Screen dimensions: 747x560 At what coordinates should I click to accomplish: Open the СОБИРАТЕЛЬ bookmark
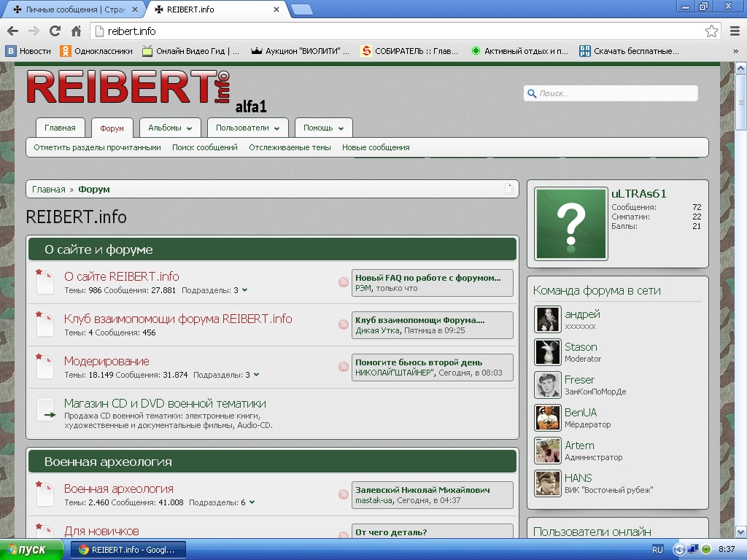409,51
